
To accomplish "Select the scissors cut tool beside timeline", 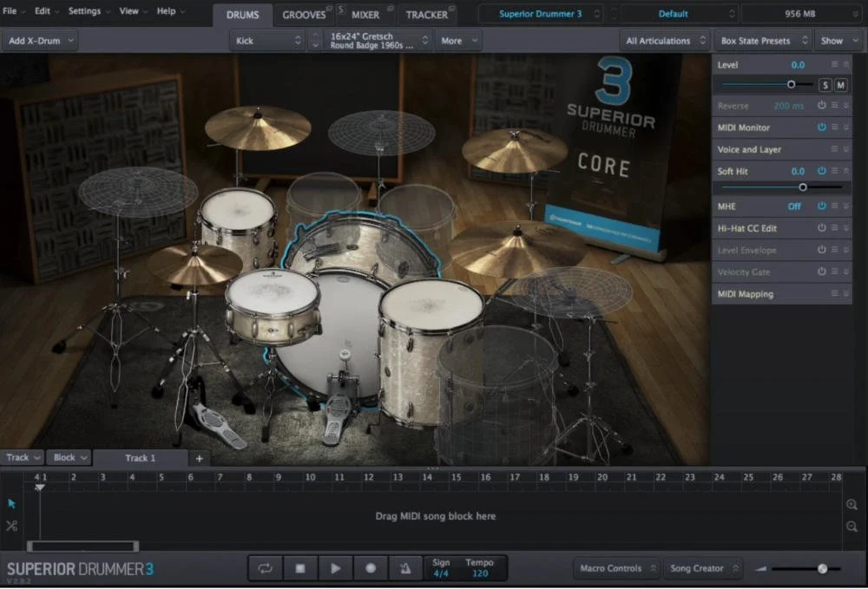I will point(11,526).
